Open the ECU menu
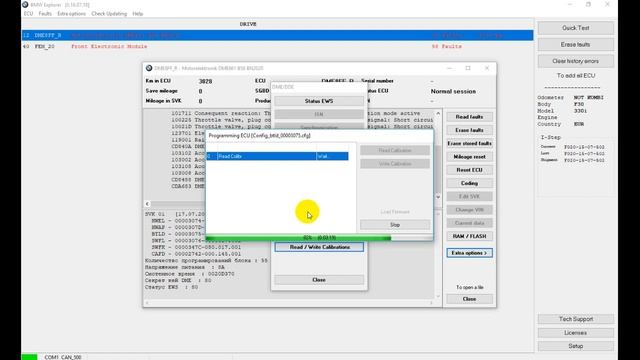This screenshot has height=360, width=640. (28, 13)
